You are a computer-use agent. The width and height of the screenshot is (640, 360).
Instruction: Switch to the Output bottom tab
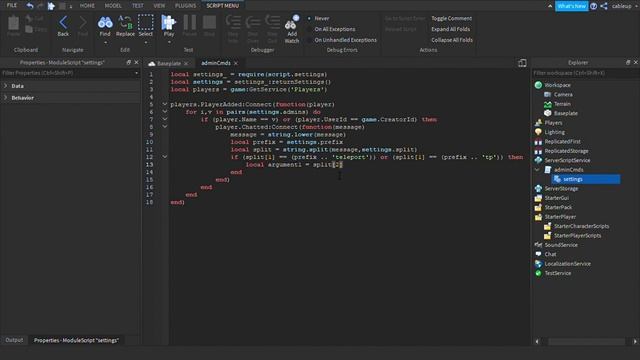14,340
